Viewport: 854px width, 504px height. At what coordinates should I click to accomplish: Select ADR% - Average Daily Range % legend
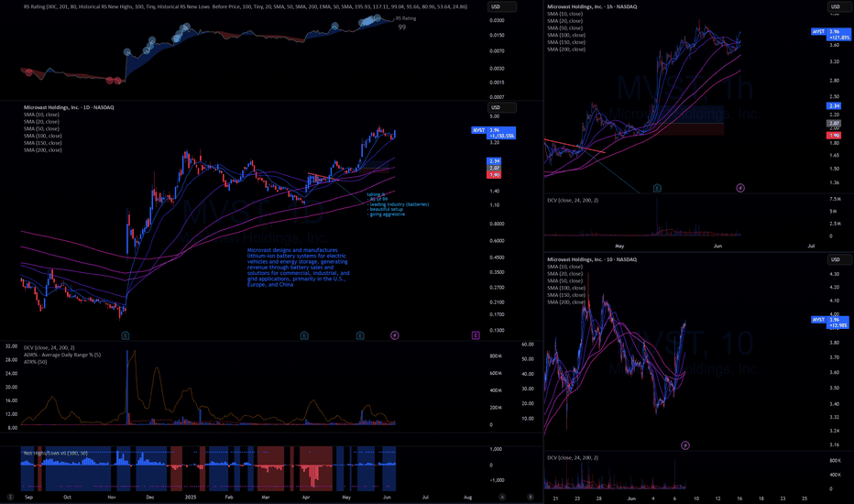[x=62, y=355]
